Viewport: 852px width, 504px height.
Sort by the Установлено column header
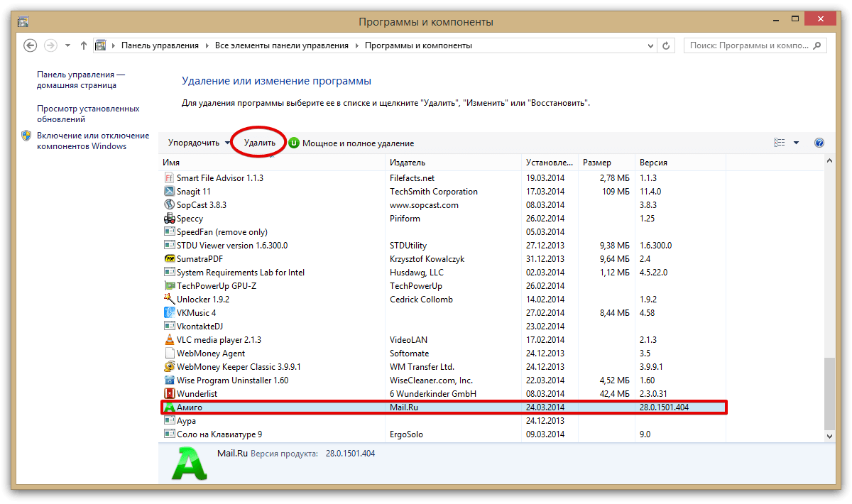tap(550, 163)
